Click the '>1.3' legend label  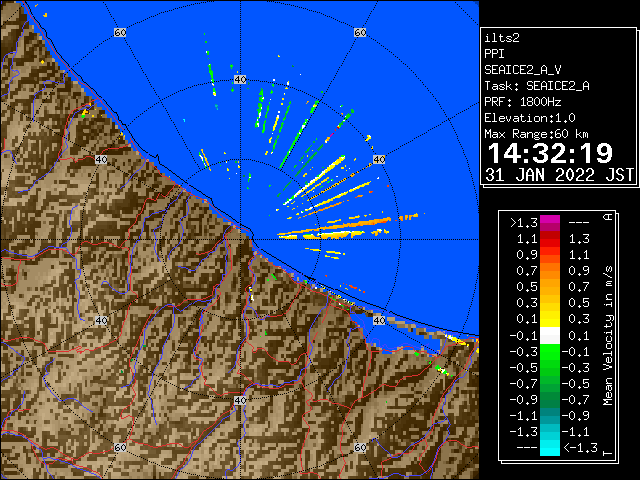524,223
